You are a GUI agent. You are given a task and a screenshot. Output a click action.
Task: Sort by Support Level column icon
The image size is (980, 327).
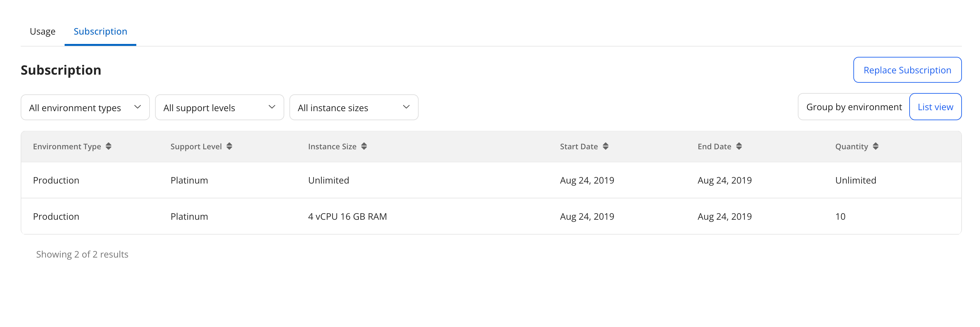[x=229, y=147]
